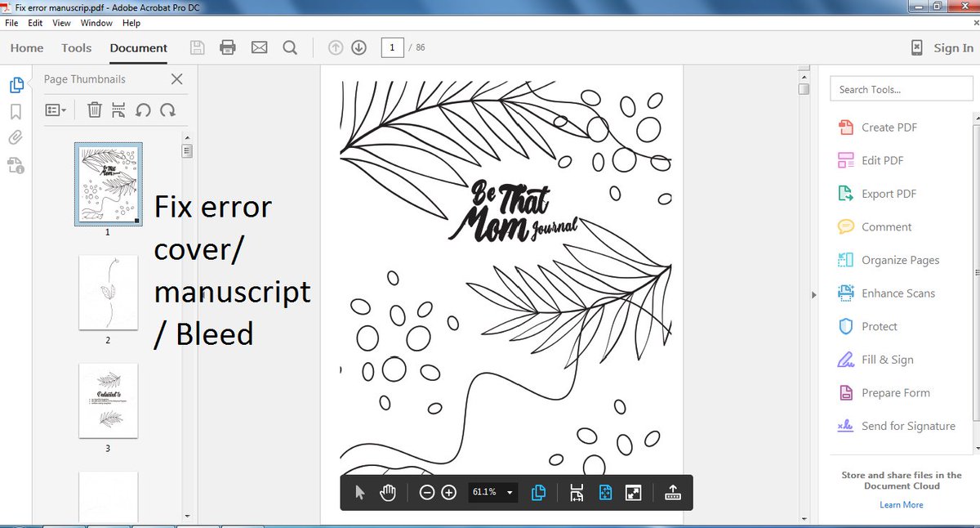
Task: Click the Zoom in plus button
Action: (x=448, y=492)
